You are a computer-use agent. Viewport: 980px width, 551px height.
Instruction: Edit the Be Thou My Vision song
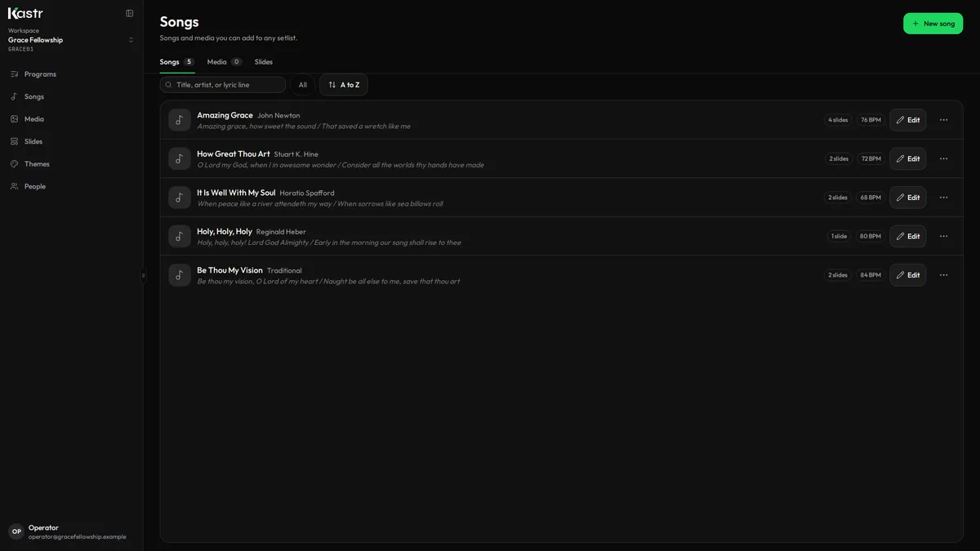tap(908, 275)
